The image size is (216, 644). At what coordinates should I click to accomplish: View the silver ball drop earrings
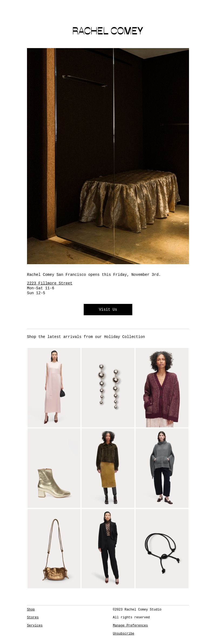pyautogui.click(x=108, y=388)
